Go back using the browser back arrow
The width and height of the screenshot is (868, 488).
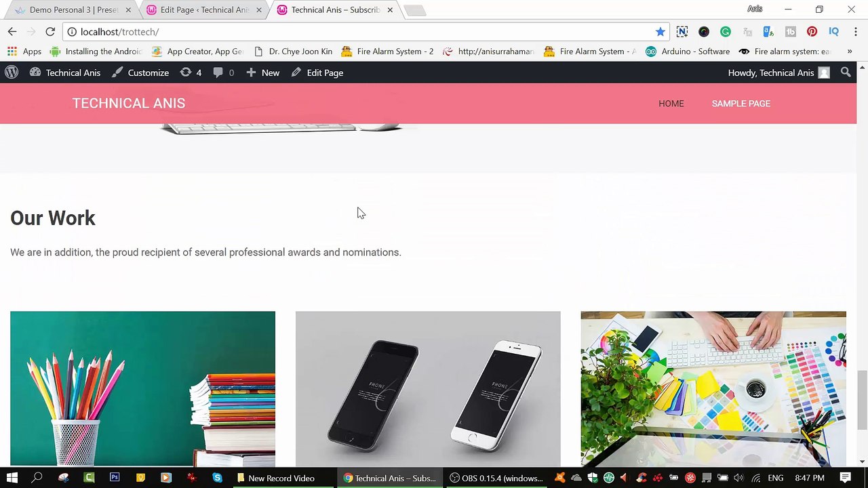(x=12, y=32)
